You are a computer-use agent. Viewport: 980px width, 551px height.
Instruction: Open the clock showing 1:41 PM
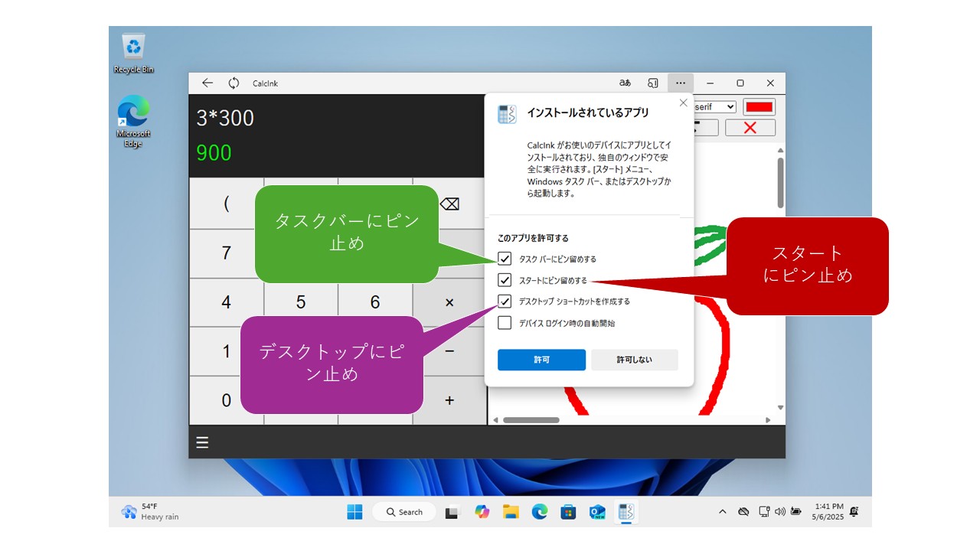coord(829,512)
